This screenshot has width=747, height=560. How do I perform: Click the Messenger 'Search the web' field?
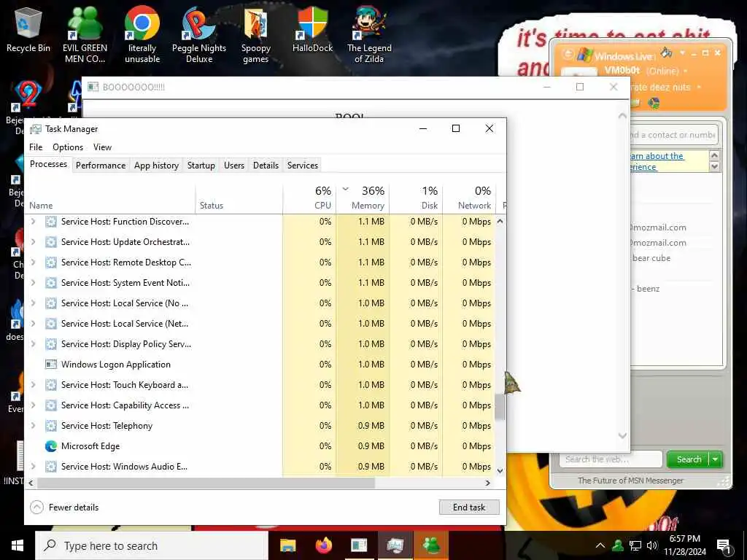[x=611, y=459]
